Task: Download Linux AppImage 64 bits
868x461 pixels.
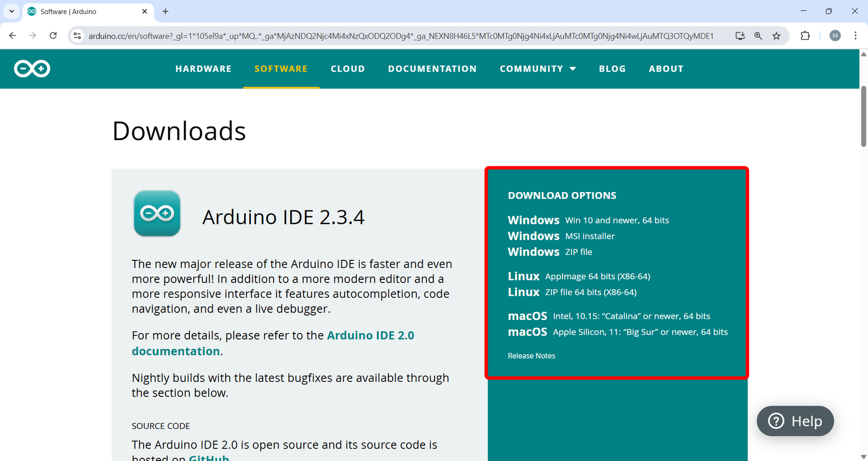Action: (579, 276)
